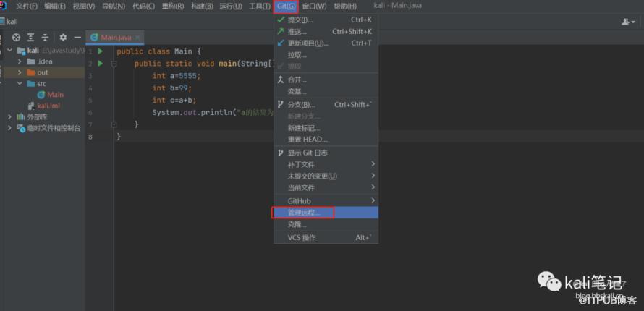Open the 导航(N) menu
This screenshot has width=644, height=311.
click(x=114, y=7)
